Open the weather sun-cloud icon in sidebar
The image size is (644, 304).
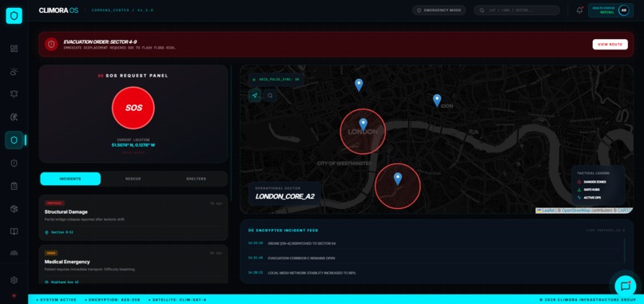[14, 71]
